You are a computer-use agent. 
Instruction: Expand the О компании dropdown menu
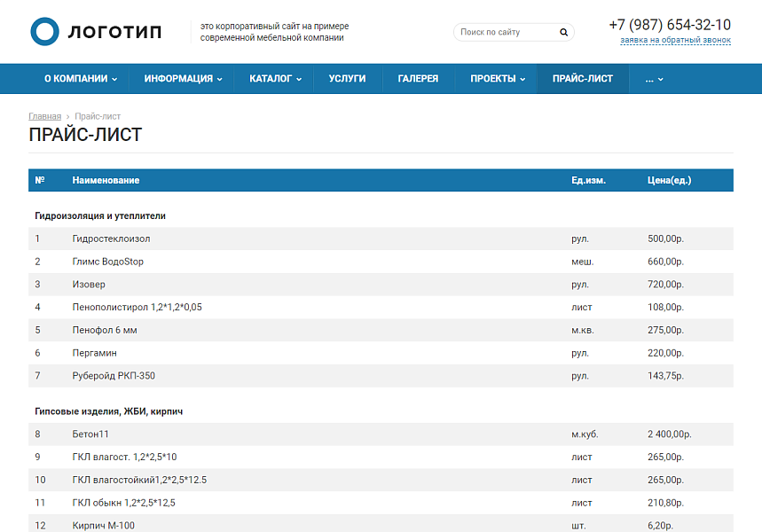coord(81,79)
